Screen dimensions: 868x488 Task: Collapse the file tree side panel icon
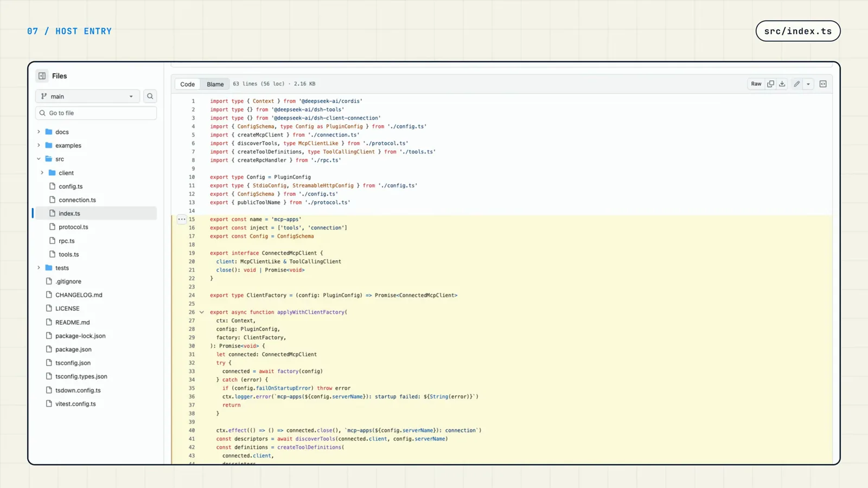pyautogui.click(x=42, y=76)
